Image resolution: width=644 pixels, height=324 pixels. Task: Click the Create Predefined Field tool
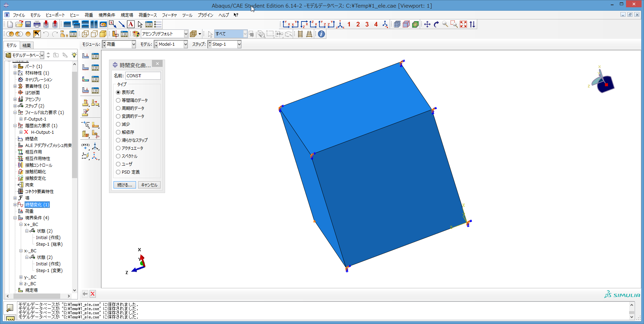coord(85,79)
